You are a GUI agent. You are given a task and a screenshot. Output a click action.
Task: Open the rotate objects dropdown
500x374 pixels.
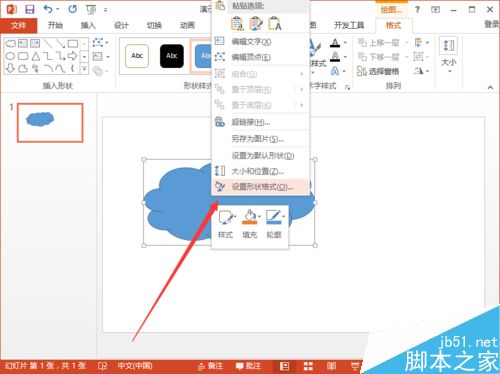[x=422, y=71]
